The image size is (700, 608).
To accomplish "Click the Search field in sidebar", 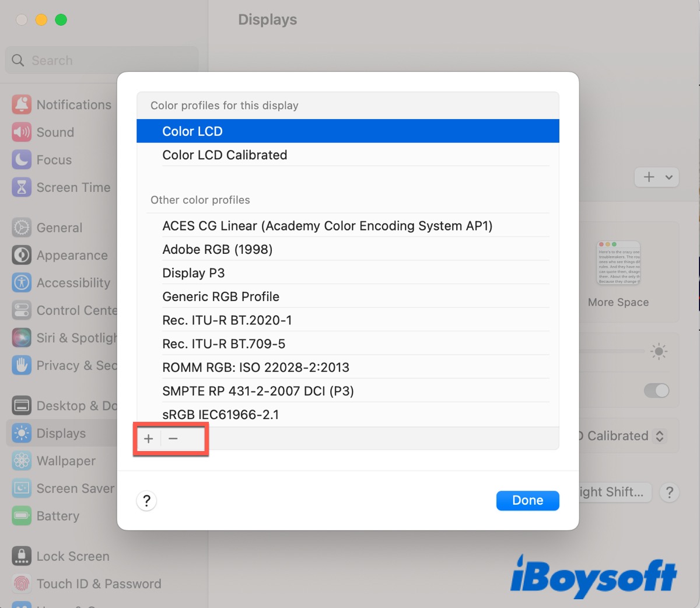I will [102, 61].
